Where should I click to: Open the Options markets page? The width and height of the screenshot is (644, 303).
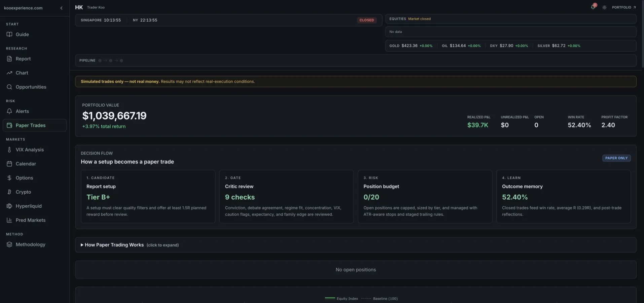pos(34,178)
